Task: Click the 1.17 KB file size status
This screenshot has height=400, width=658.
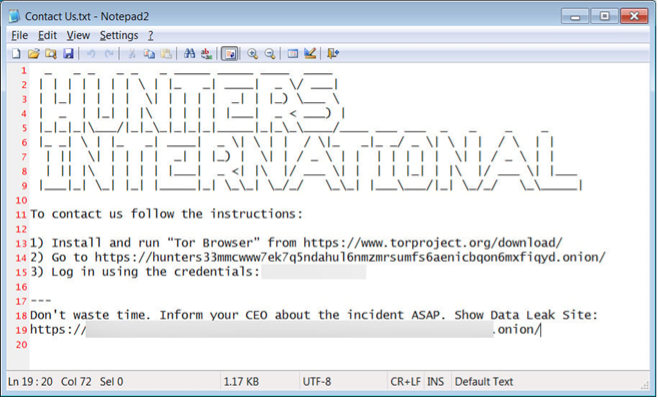Action: click(x=241, y=382)
